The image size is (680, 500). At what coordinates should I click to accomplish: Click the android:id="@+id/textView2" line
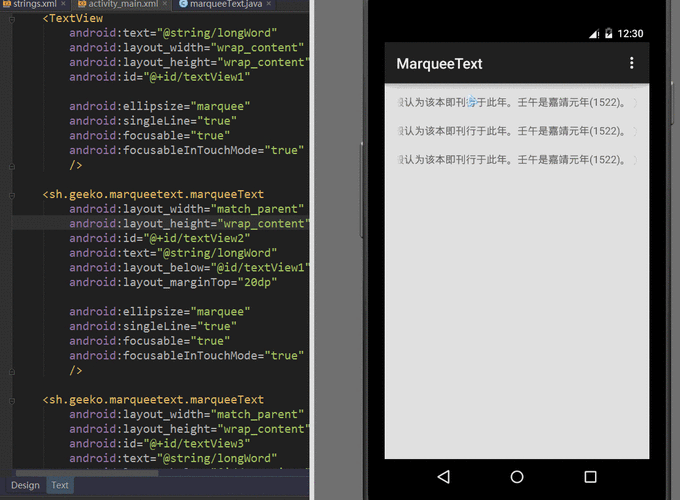(x=160, y=238)
